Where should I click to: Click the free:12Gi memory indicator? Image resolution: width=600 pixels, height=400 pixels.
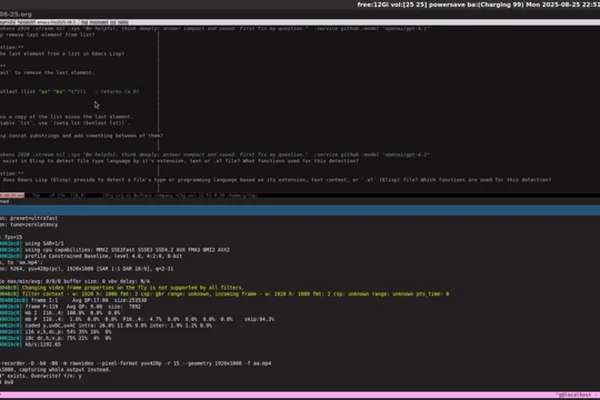[372, 5]
